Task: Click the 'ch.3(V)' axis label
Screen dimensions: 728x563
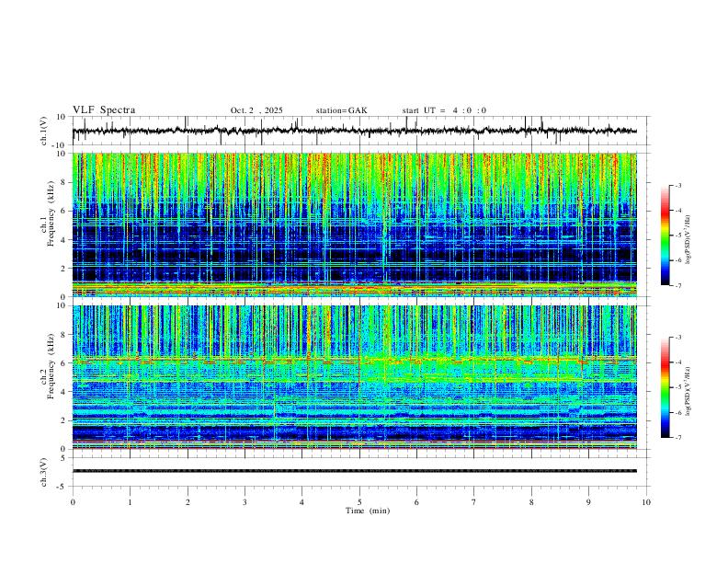Action: point(44,472)
